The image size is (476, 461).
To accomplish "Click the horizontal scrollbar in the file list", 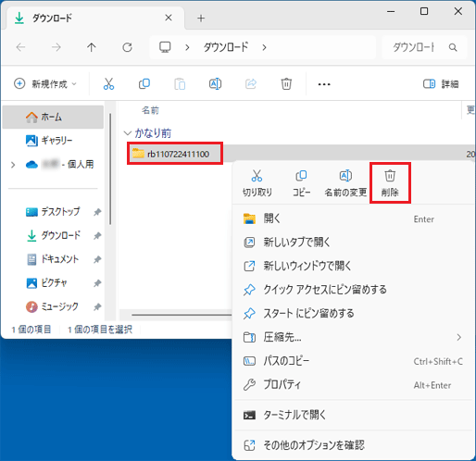I will coord(182,315).
